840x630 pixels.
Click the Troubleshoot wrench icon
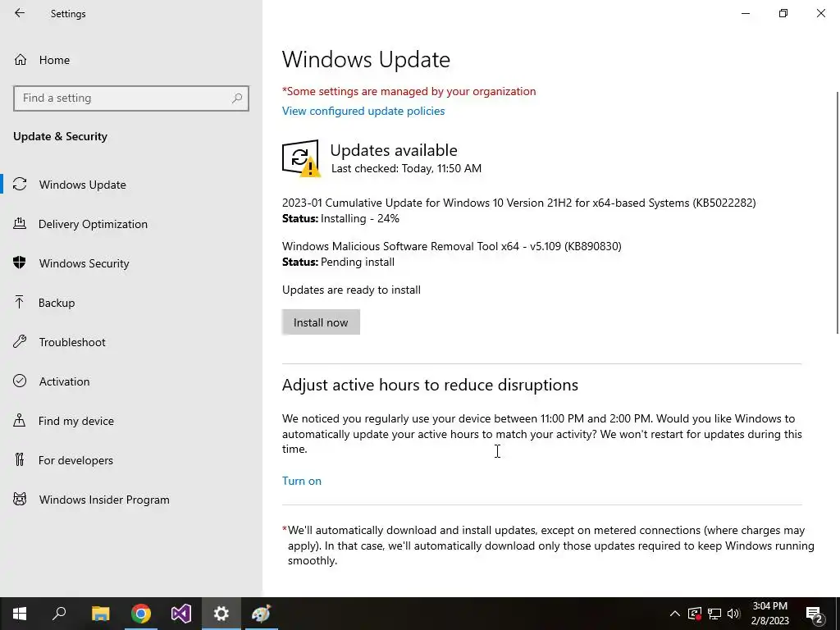click(20, 342)
